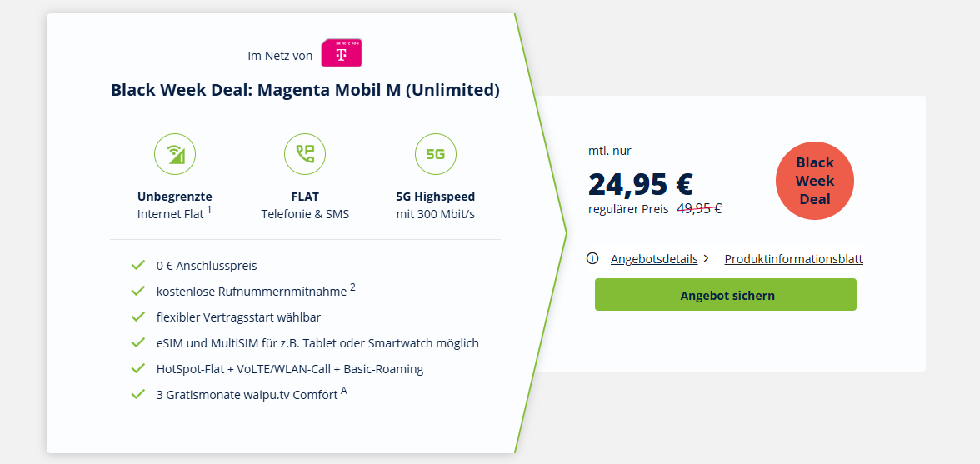Click the telephony and SMS flat icon

point(305,154)
